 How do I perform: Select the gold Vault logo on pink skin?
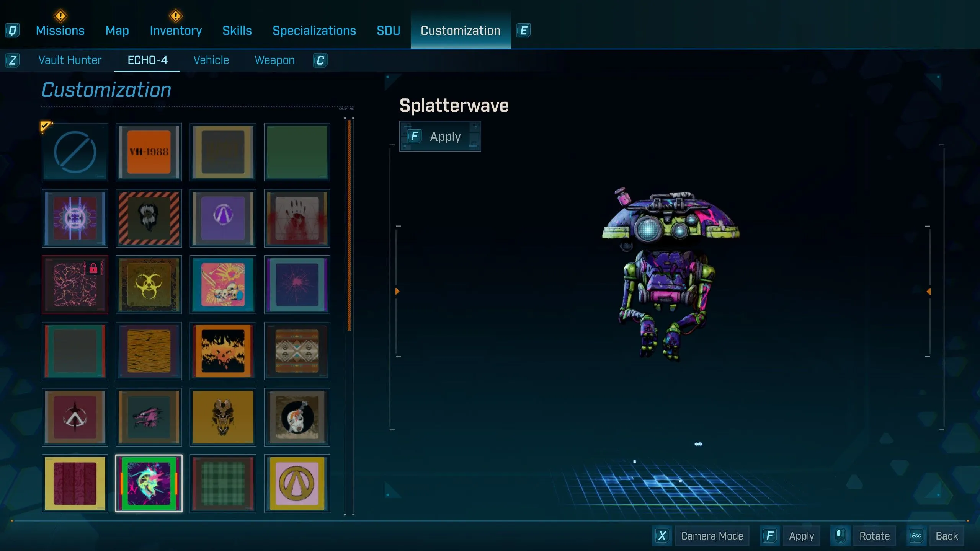click(x=297, y=484)
